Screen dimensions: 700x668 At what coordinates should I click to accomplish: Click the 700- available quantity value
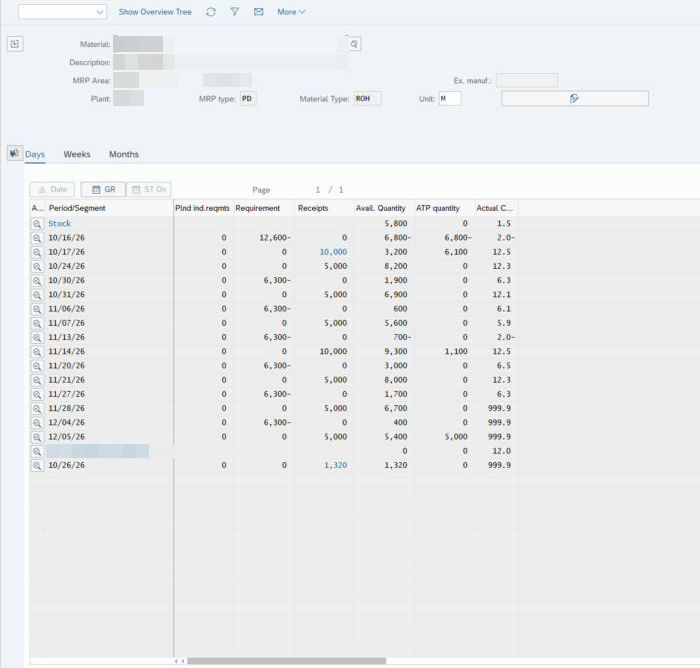(x=402, y=337)
